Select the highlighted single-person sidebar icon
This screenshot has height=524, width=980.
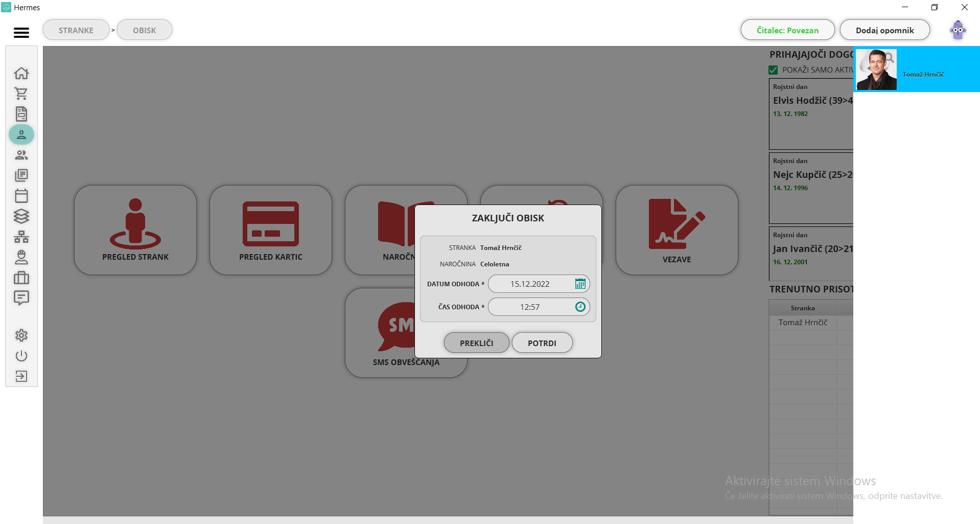click(21, 134)
